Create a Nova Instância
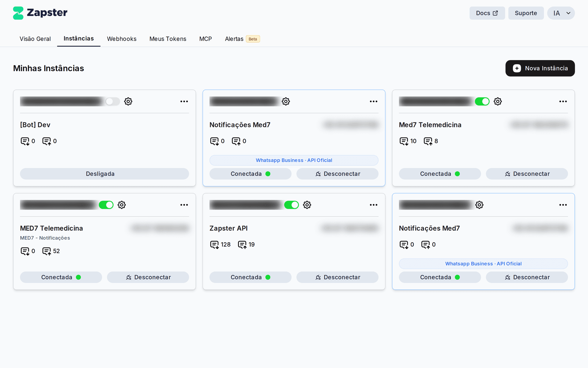Screen dimensions: 588x368 click(540, 68)
